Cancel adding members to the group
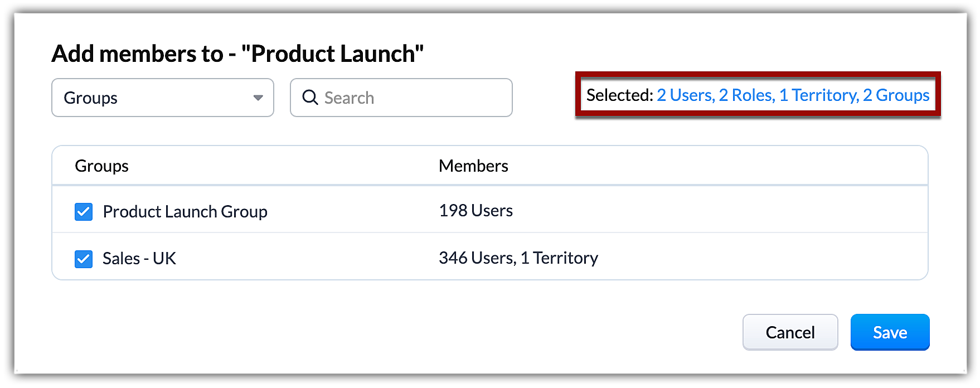The height and width of the screenshot is (388, 980). [x=790, y=332]
